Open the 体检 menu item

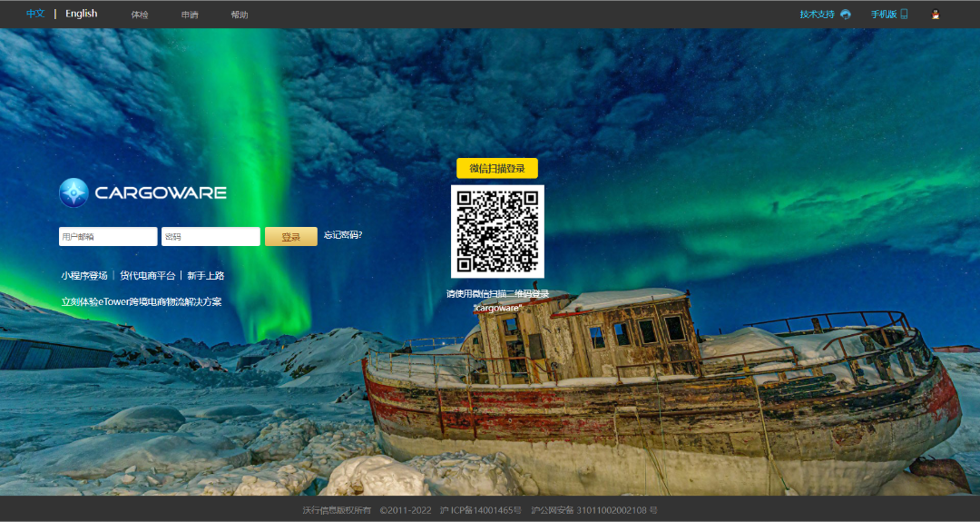click(x=140, y=15)
